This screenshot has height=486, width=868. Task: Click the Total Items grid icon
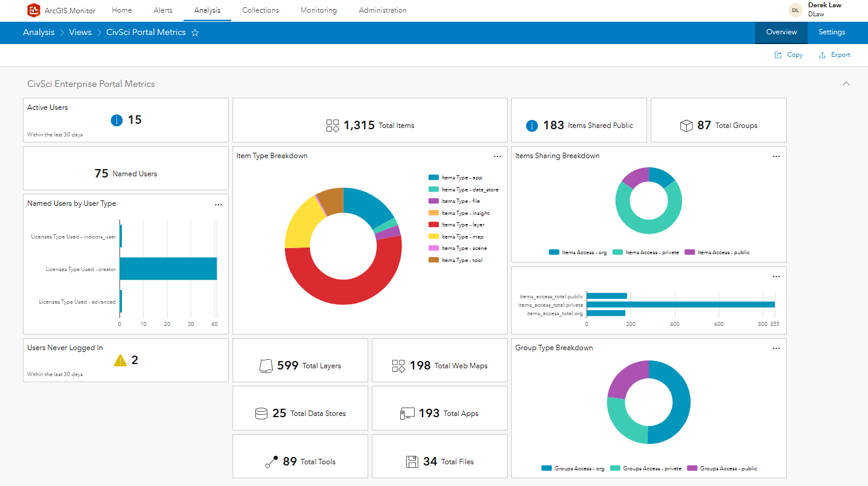[333, 126]
